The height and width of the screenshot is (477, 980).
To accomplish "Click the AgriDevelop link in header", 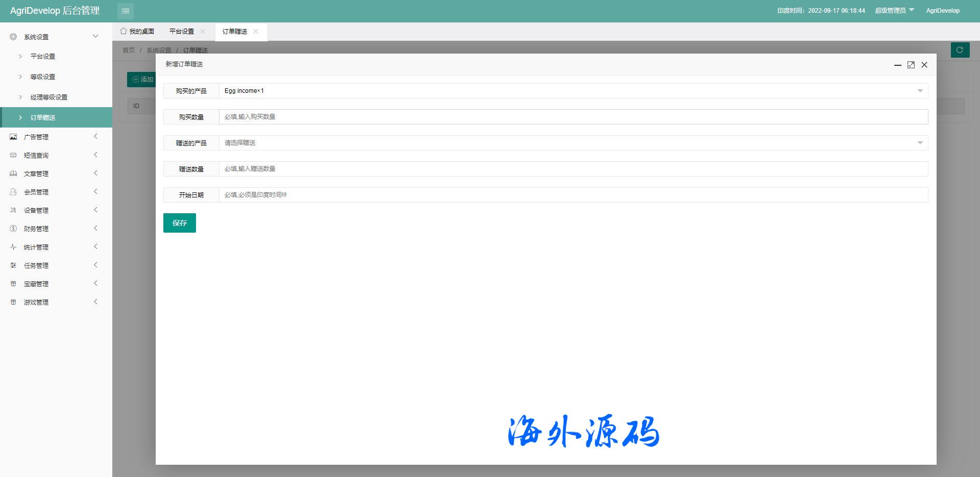I will tap(942, 11).
